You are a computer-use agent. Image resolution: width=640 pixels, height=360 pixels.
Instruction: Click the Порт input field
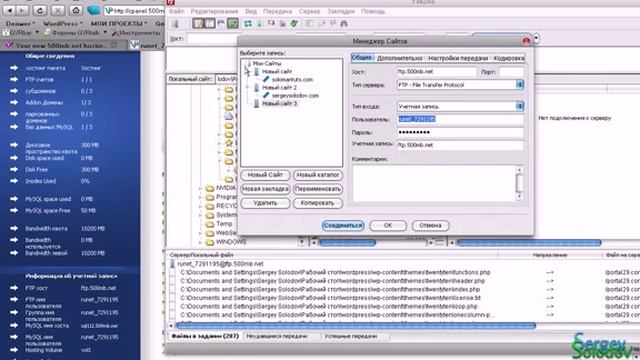[x=511, y=72]
